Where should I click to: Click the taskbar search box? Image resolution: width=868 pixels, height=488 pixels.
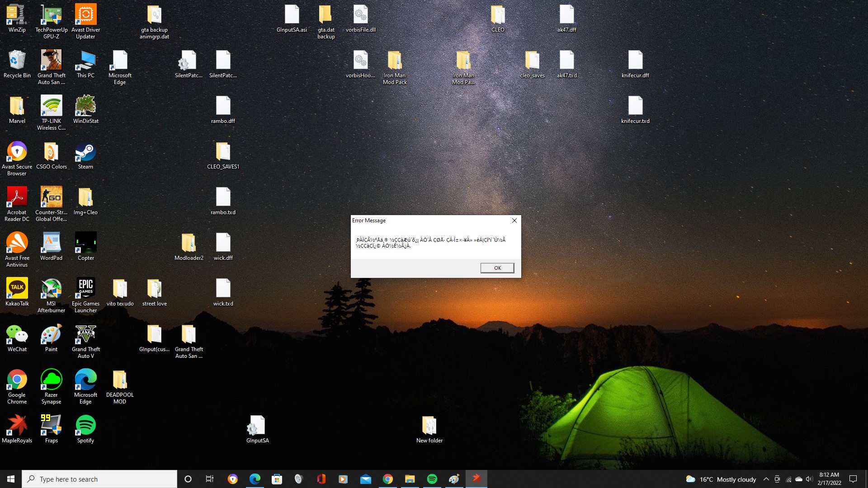(x=99, y=479)
